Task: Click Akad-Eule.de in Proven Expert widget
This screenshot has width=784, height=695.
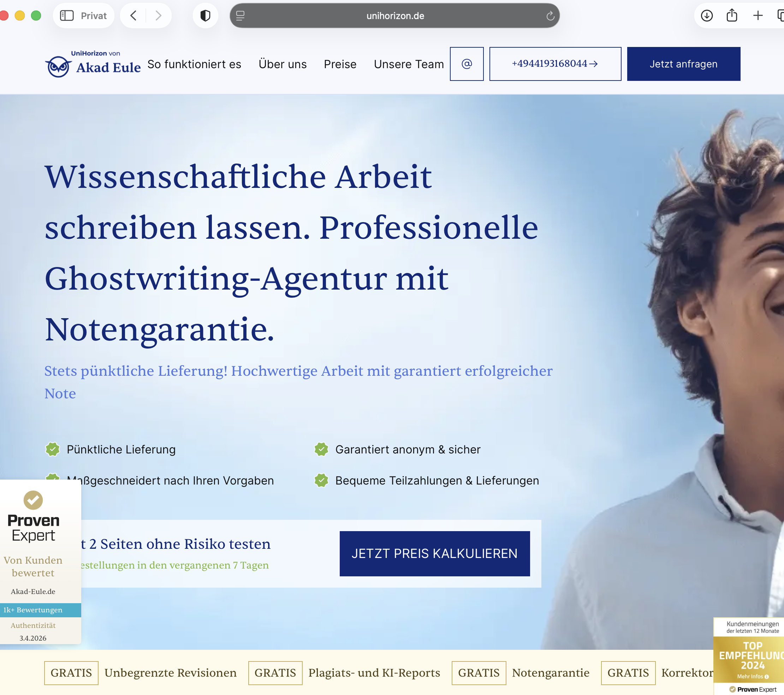Action: pyautogui.click(x=33, y=592)
